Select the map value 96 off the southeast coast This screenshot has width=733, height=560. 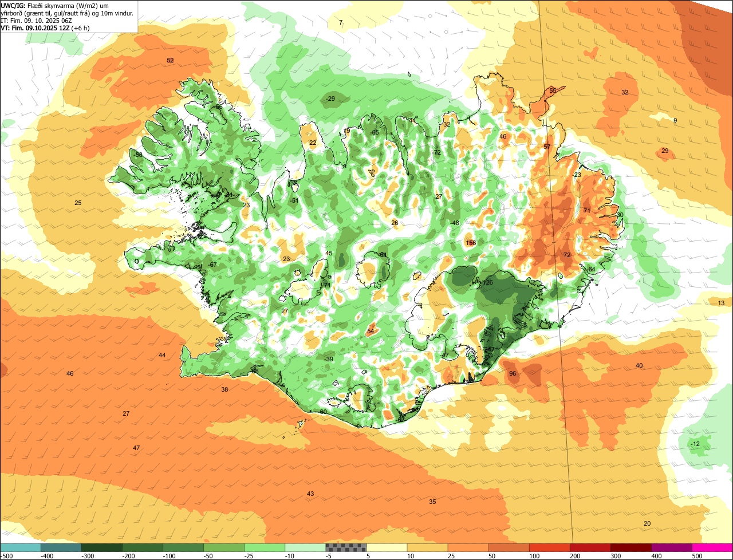[513, 374]
